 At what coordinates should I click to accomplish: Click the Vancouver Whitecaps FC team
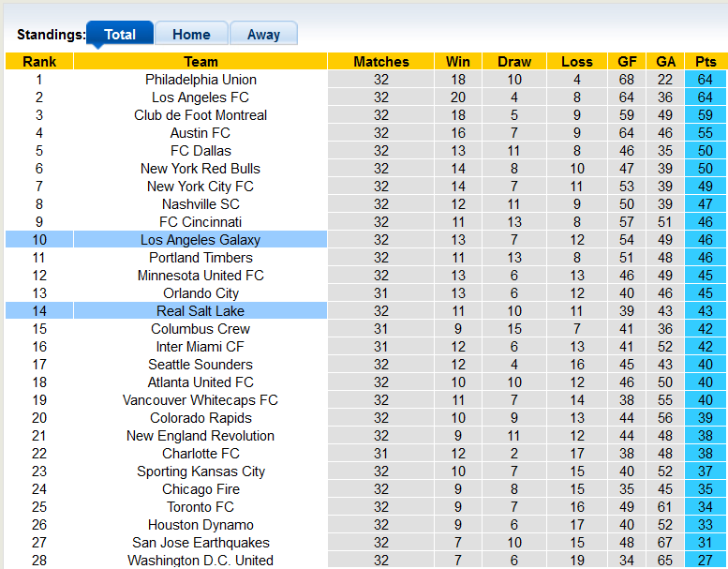201,400
